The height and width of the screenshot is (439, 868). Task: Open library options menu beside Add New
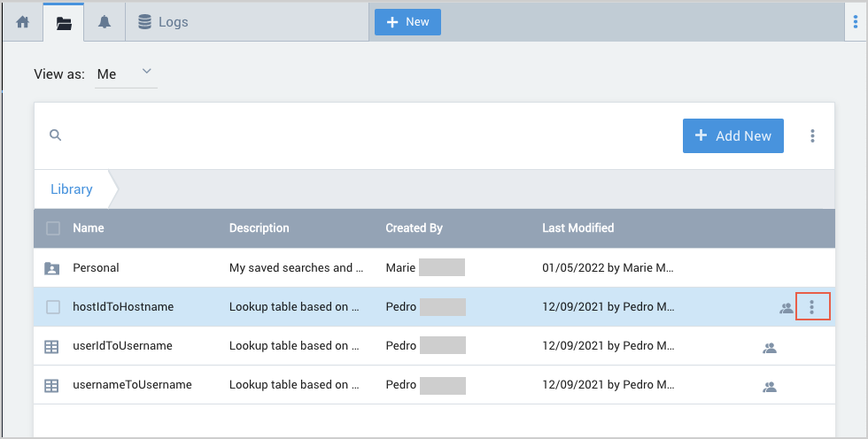[812, 135]
